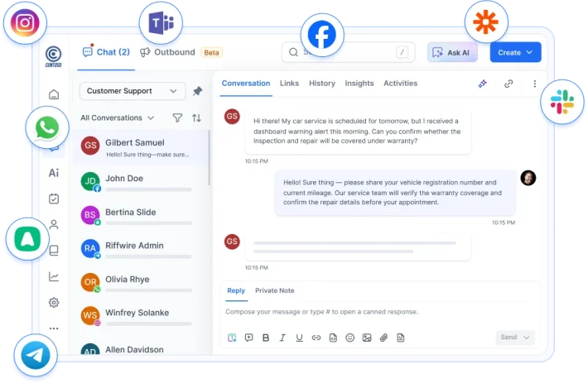Viewport: 588px width, 388px height.
Task: Attach a file with paperclip
Action: (x=383, y=338)
